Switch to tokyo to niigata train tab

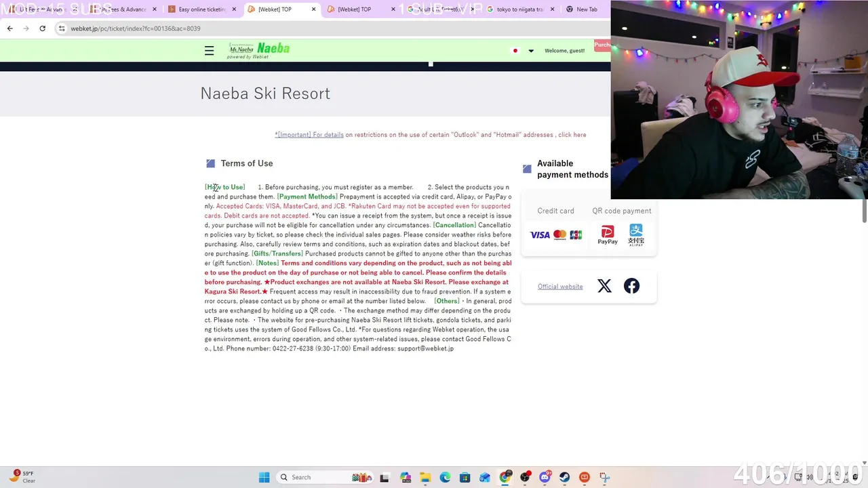[520, 9]
